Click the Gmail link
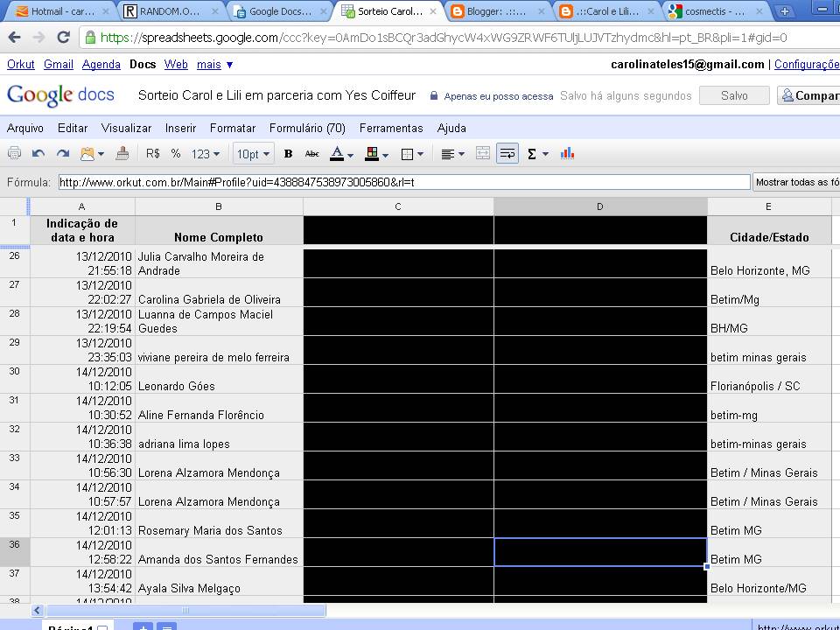The image size is (840, 630). tap(59, 64)
